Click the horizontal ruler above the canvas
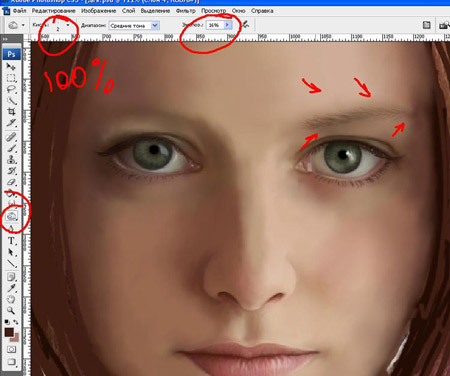The image size is (450, 376). (x=240, y=37)
